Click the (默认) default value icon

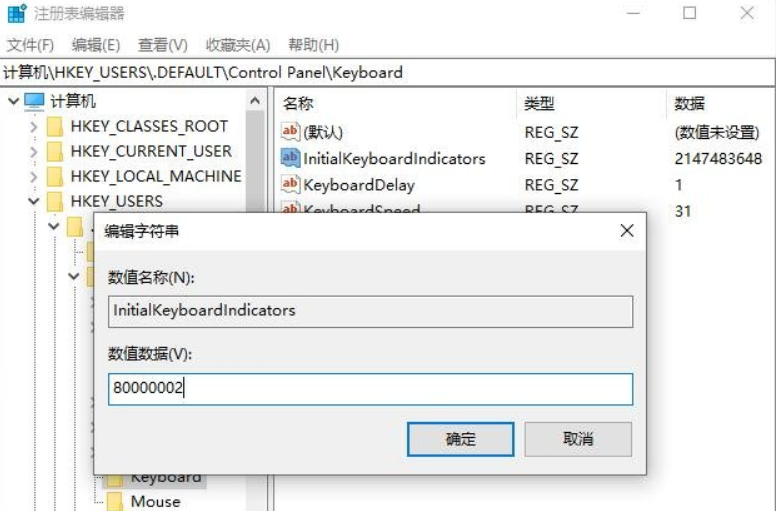point(290,132)
